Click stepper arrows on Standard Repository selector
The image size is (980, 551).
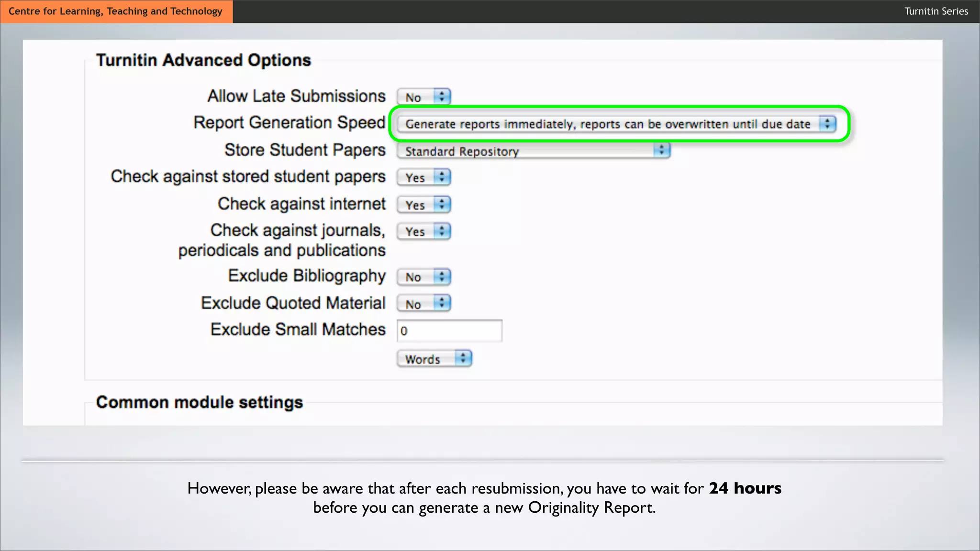tap(661, 151)
